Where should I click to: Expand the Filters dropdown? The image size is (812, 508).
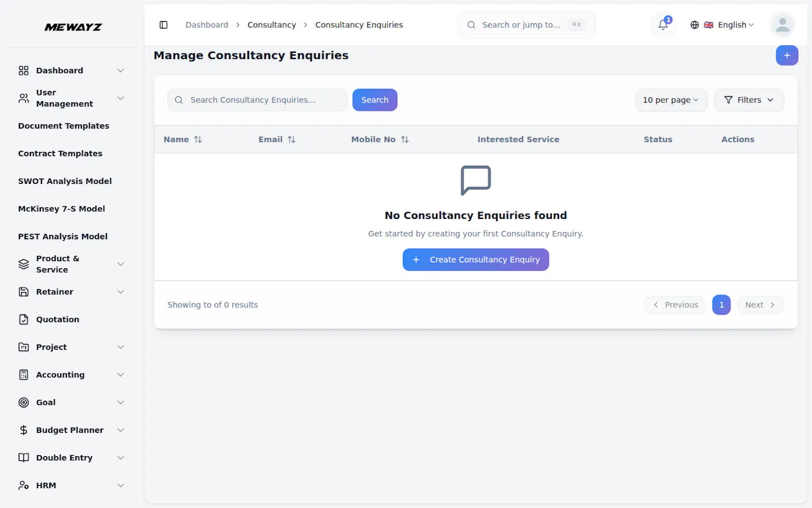[749, 100]
